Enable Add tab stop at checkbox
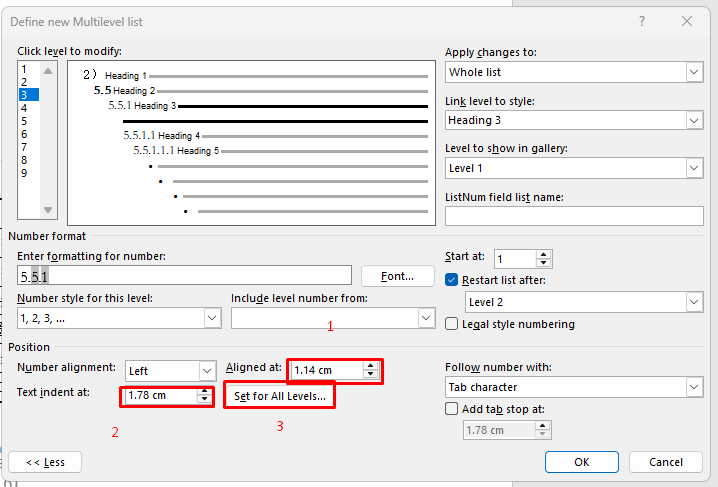The width and height of the screenshot is (718, 487). tap(453, 408)
